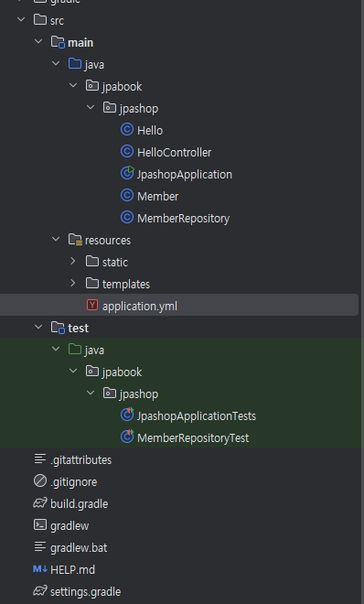Click the gradlew.bat file icon
Viewport: 364px width, 604px height.
(40, 546)
